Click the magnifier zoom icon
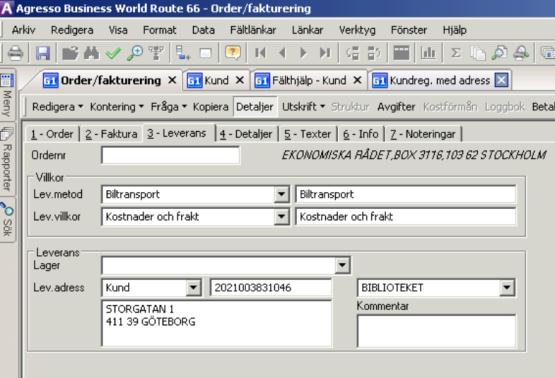The width and height of the screenshot is (555, 378). [135, 53]
